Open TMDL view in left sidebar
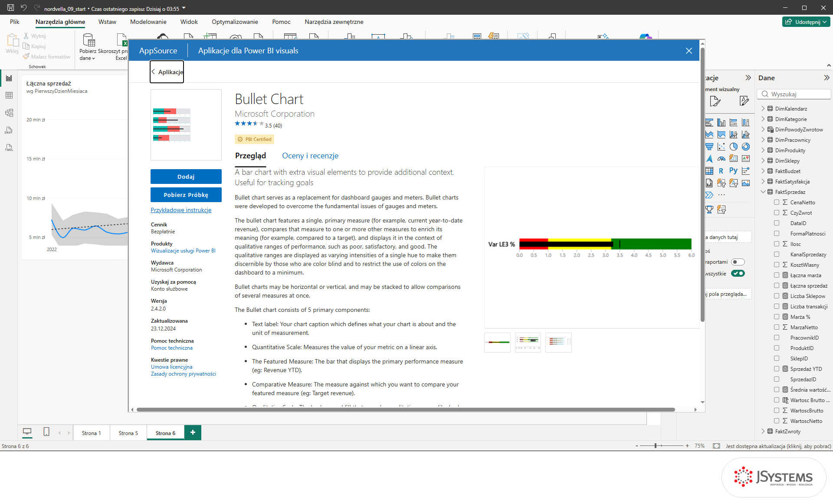The width and height of the screenshot is (833, 504). click(9, 147)
